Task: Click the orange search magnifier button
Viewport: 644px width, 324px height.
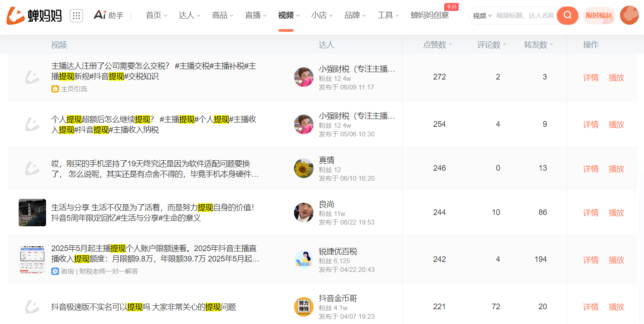Action: pos(568,16)
